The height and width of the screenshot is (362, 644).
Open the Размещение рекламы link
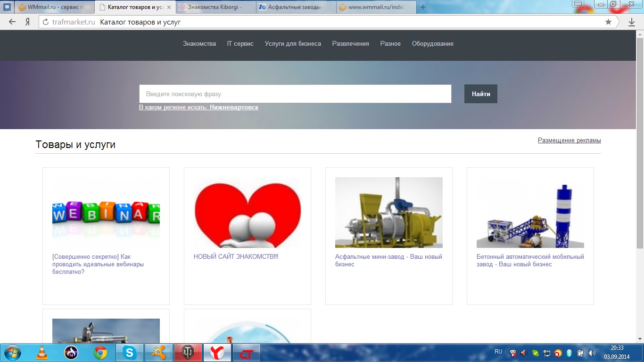pos(570,140)
